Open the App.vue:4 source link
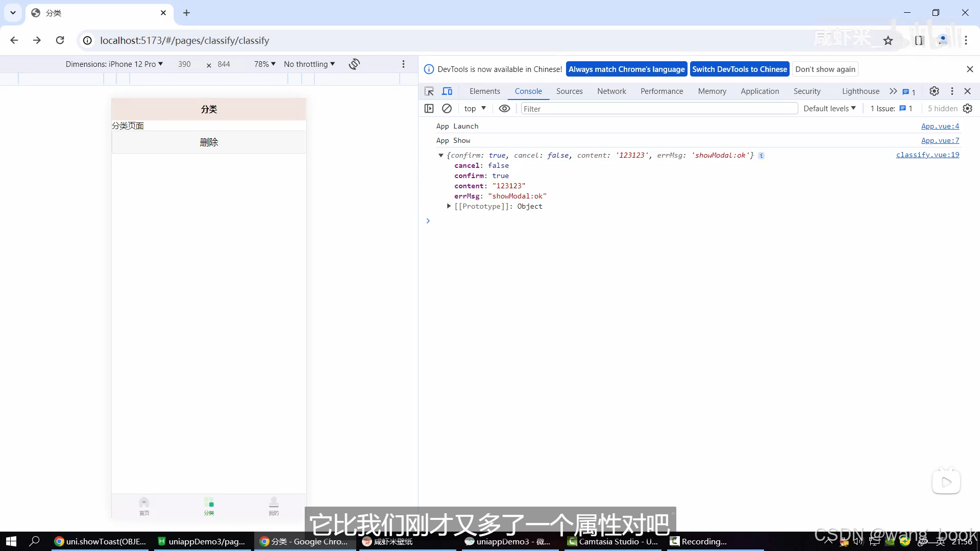The image size is (980, 551). tap(940, 126)
